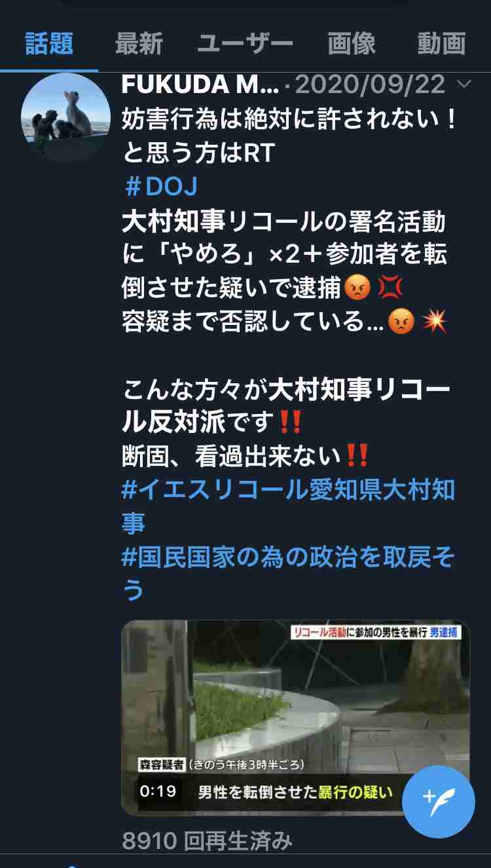Switch to the 最新 tab
491x868 pixels.
click(x=138, y=44)
